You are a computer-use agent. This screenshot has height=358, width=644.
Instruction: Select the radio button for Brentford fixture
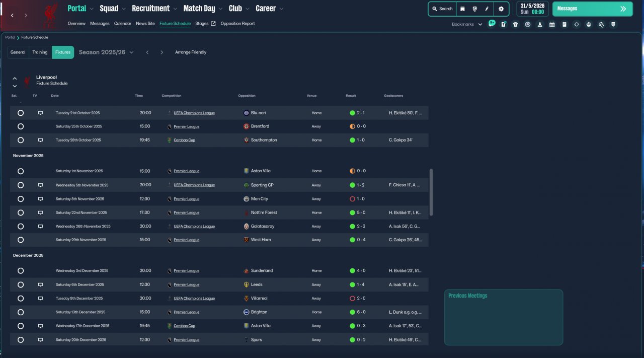(x=21, y=126)
